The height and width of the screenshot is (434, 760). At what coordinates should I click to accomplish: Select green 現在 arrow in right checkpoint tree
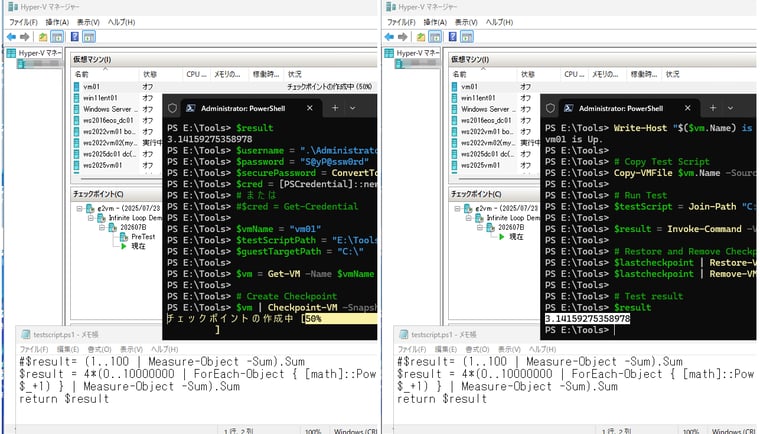[x=502, y=237]
